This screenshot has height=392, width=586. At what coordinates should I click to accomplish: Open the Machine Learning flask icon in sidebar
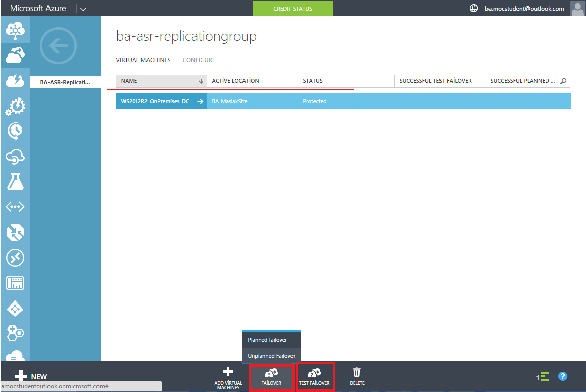15,182
